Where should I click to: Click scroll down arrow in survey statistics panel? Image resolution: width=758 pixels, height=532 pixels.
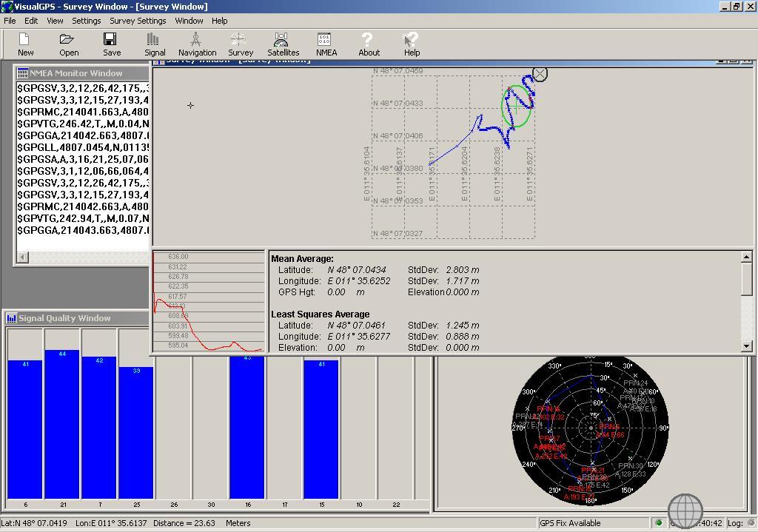tap(747, 346)
